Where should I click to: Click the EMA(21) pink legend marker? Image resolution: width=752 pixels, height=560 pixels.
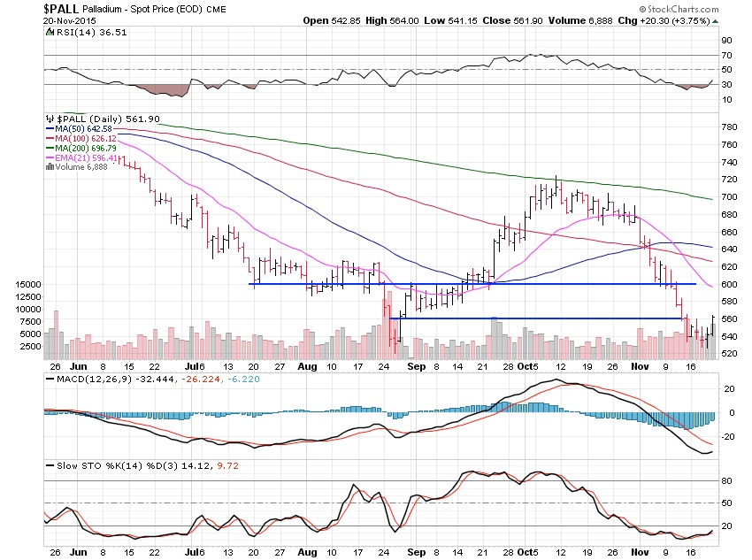point(50,158)
